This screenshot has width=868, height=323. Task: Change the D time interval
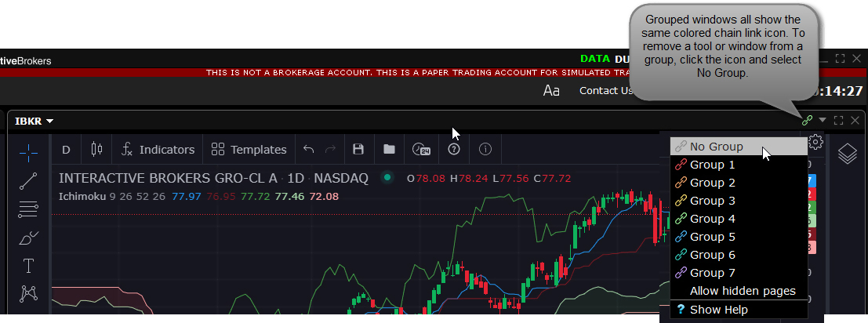click(66, 149)
